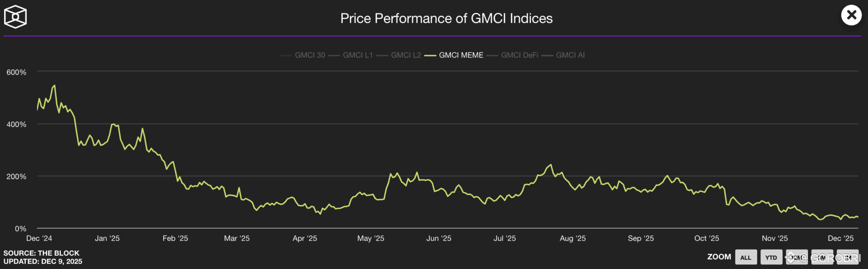Screen dimensions: 868x269
Task: Select the 12M zoom range
Action: 797,257
